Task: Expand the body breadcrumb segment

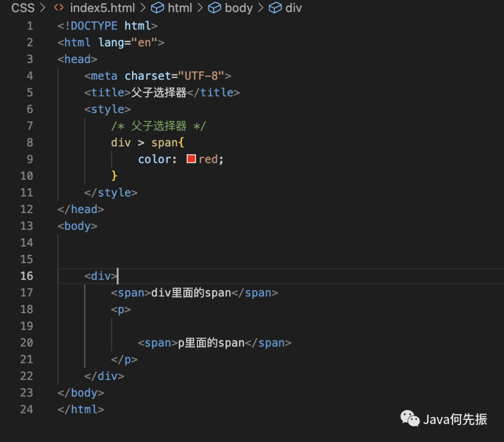Action: click(239, 8)
